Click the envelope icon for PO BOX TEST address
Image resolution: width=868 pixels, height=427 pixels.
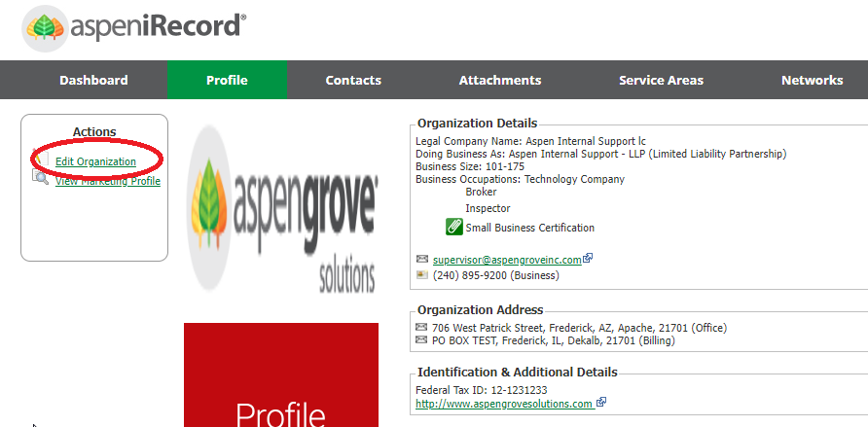click(x=421, y=339)
